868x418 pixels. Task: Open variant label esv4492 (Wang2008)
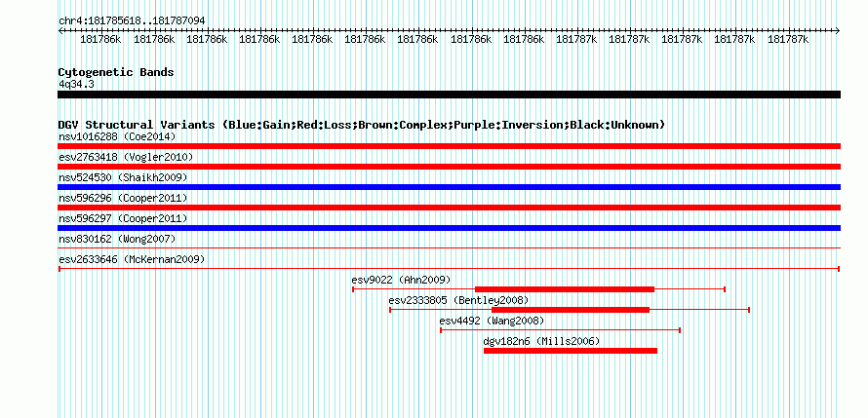[x=493, y=321]
